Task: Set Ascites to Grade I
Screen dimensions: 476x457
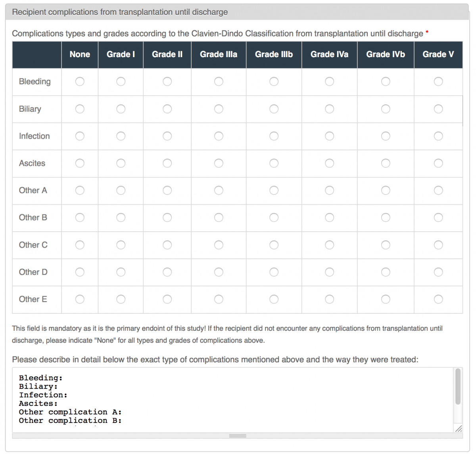Action: pos(121,163)
